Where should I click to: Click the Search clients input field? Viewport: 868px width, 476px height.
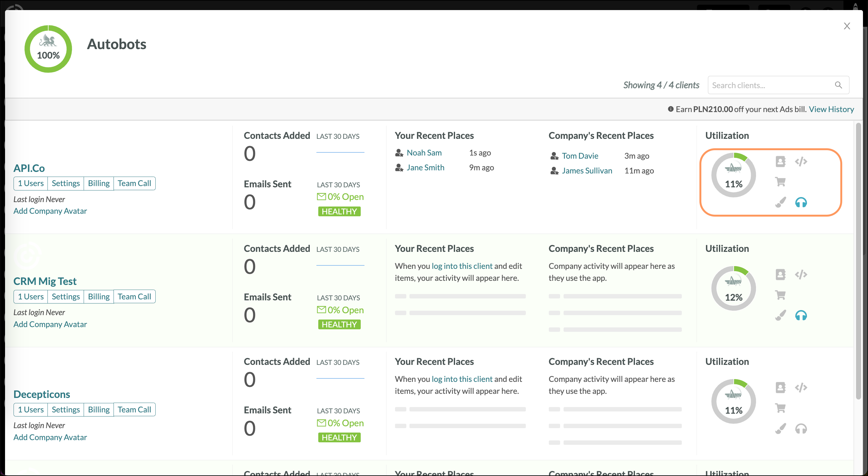coord(778,85)
